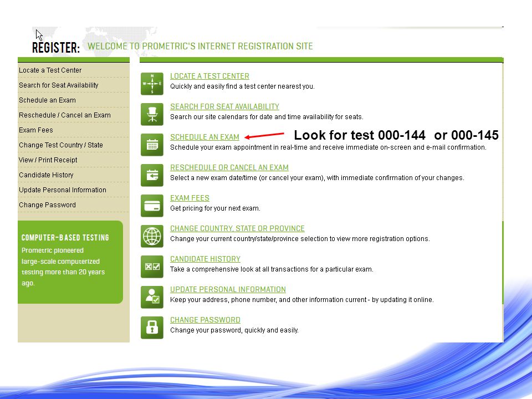Viewport: 532px width, 399px height.
Task: Select Reschedule / Cancel an Exam in sidebar
Action: pyautogui.click(x=65, y=115)
